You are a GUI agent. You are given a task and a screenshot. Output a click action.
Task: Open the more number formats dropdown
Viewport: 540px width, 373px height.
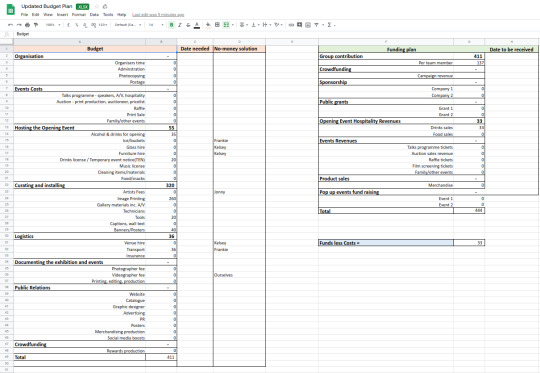tap(103, 25)
